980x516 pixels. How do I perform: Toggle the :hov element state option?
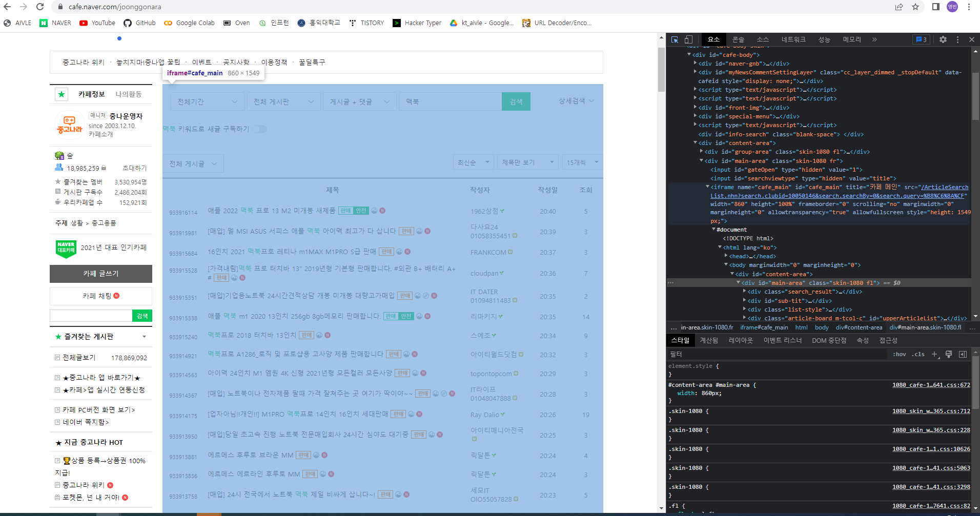point(900,354)
